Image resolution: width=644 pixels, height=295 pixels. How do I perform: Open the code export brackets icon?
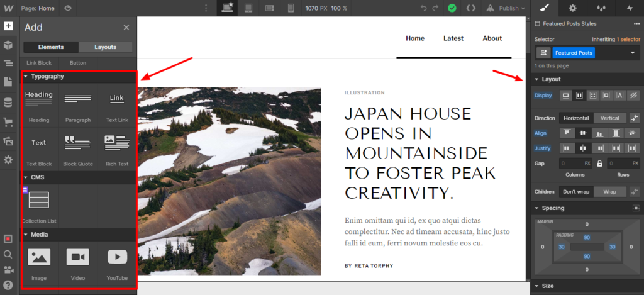point(470,8)
